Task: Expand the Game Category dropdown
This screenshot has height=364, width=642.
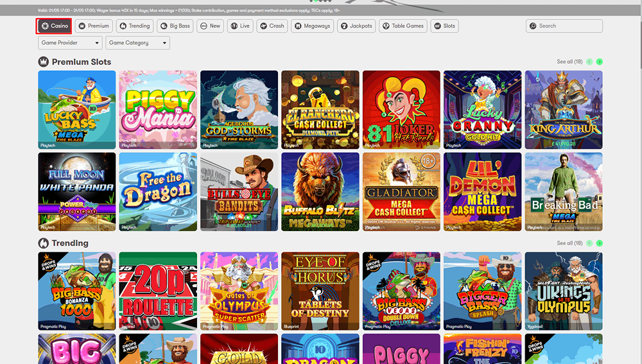Action: [x=137, y=42]
